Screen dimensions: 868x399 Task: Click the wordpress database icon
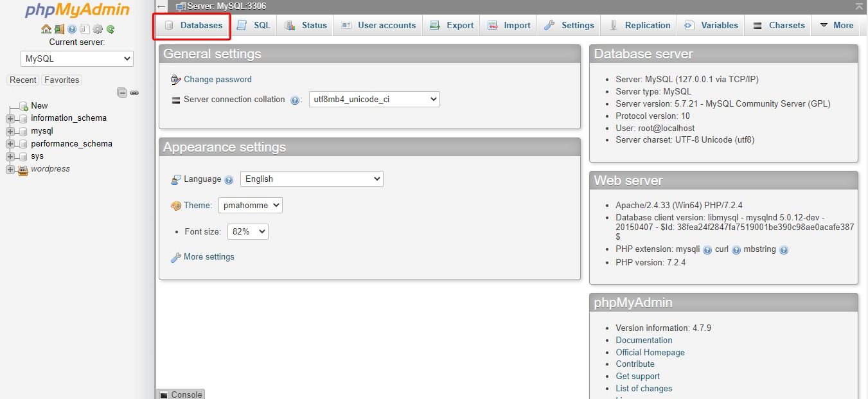23,170
